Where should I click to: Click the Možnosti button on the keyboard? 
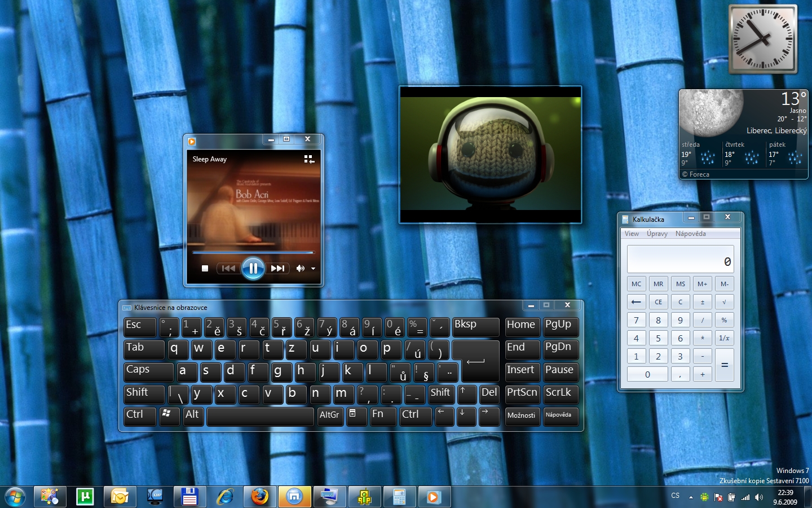pyautogui.click(x=522, y=416)
